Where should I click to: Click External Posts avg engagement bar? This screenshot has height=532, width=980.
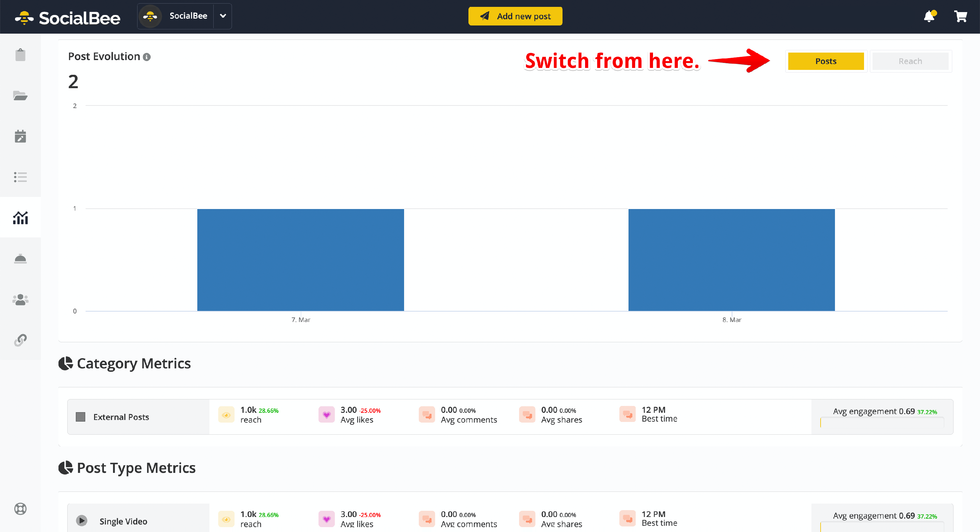point(882,422)
